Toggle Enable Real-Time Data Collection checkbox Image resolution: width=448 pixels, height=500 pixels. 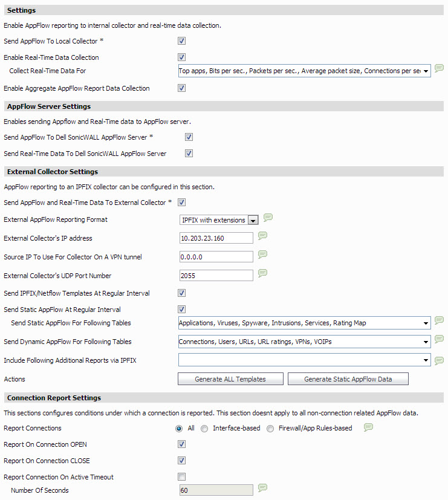click(x=182, y=57)
